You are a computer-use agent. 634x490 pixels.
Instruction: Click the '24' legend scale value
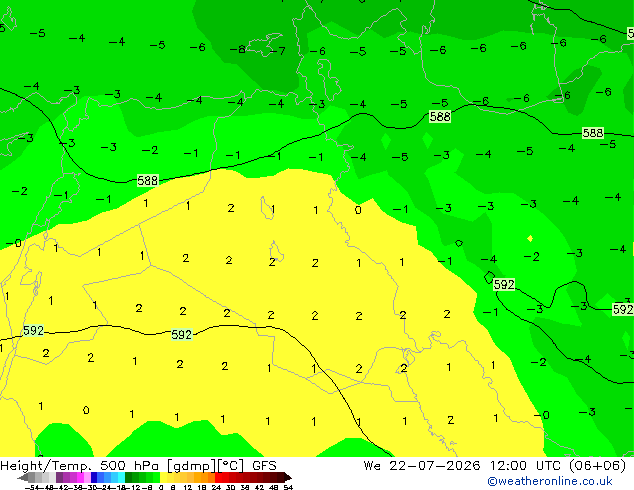click(216, 487)
